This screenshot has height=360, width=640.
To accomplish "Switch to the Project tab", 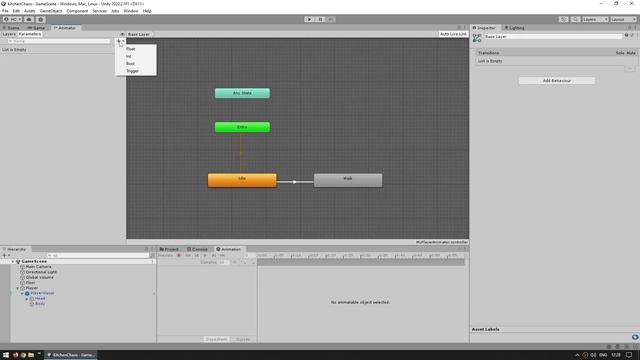I will (x=169, y=249).
